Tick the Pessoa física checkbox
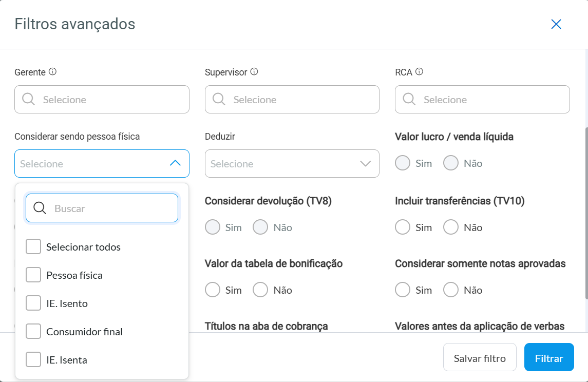The image size is (588, 382). point(33,275)
